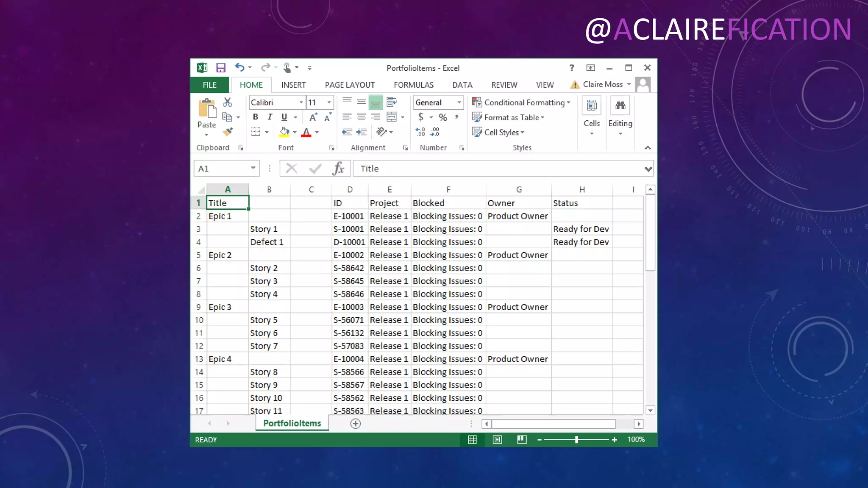Add a new sheet with plus icon

[x=355, y=424]
